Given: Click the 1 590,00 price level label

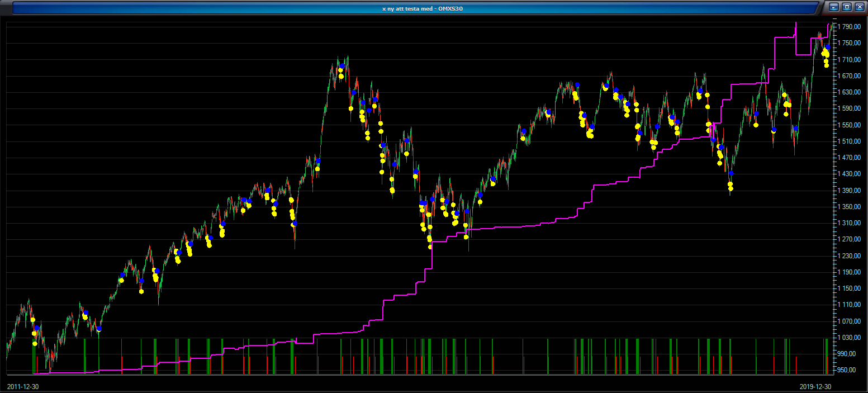Looking at the screenshot, I should tap(851, 108).
